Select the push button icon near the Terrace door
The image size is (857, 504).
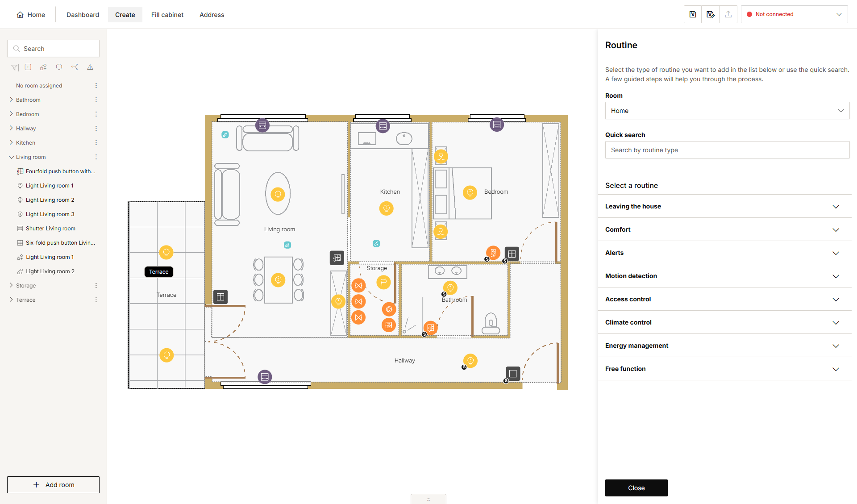click(x=220, y=297)
